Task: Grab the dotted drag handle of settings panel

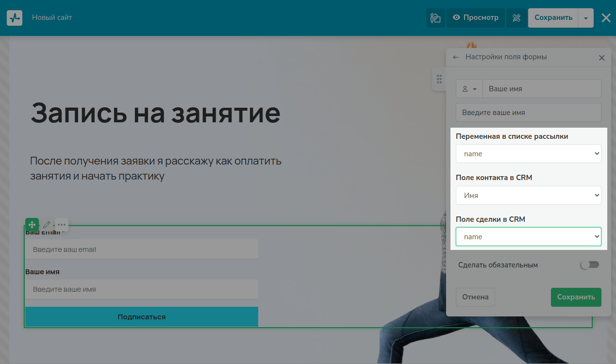Action: [x=439, y=79]
